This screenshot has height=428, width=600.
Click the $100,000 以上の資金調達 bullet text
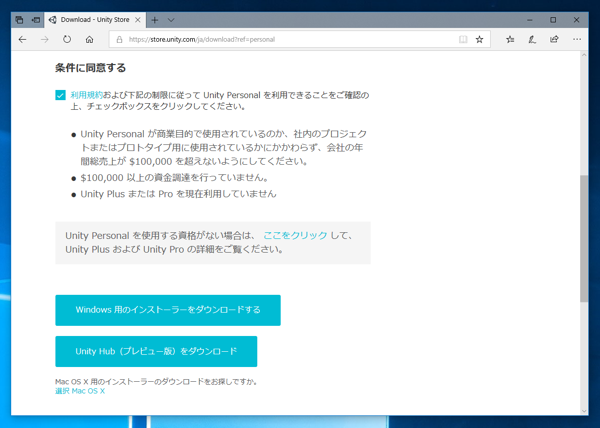(174, 178)
